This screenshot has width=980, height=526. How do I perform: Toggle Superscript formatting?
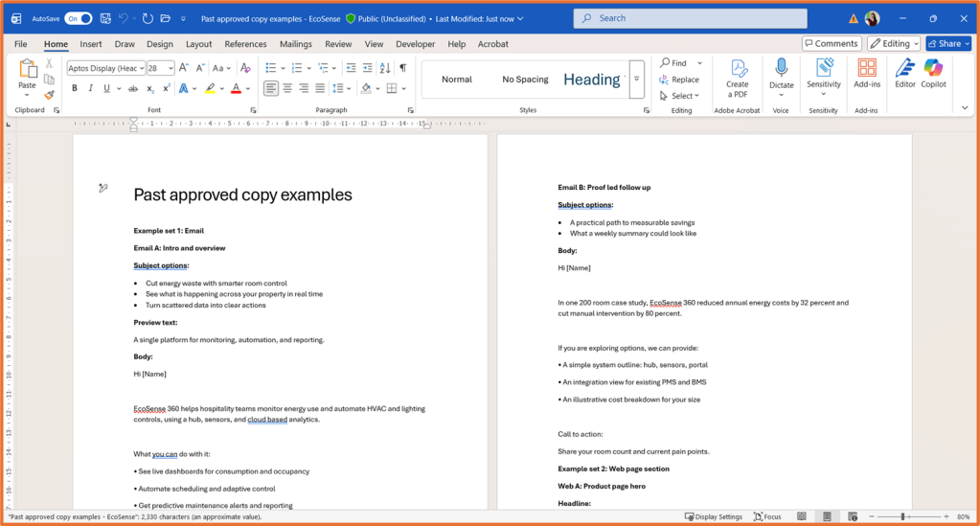(x=167, y=88)
